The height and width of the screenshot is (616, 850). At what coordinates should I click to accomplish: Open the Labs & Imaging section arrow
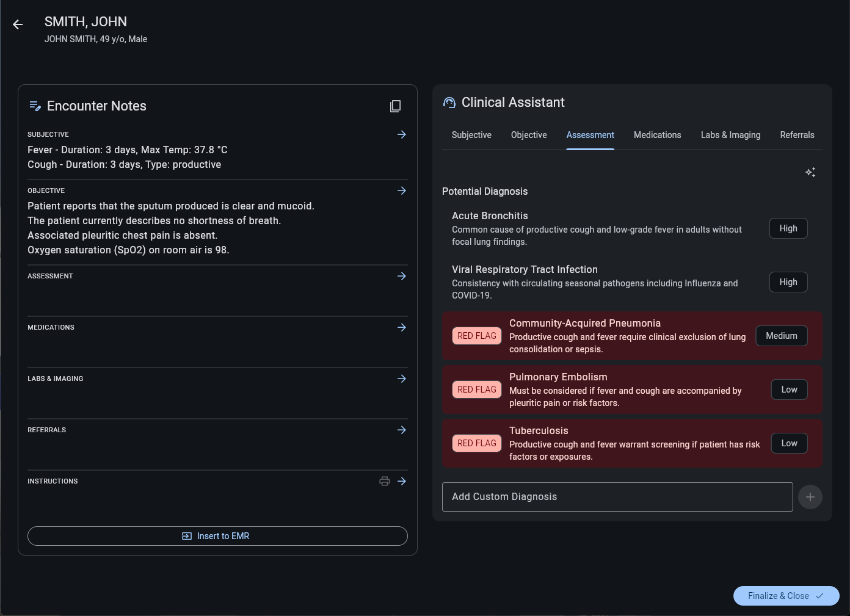click(402, 379)
